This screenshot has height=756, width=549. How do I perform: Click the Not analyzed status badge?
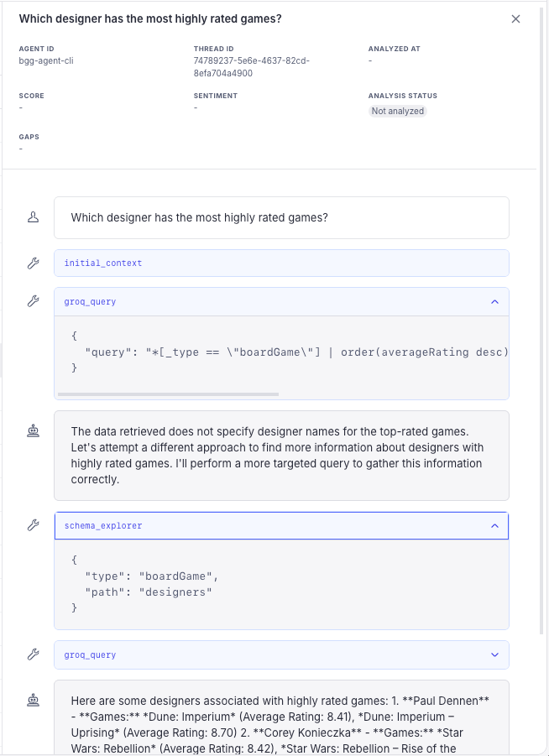(398, 111)
